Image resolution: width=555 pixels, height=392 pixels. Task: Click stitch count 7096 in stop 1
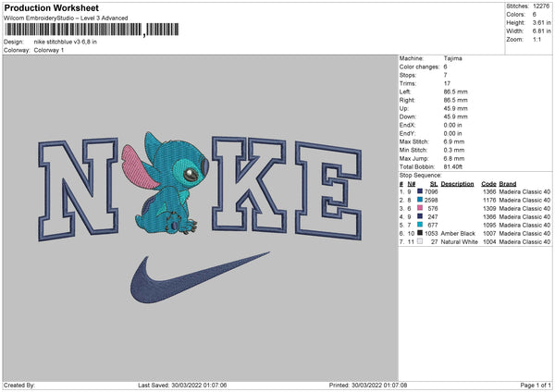coord(431,191)
